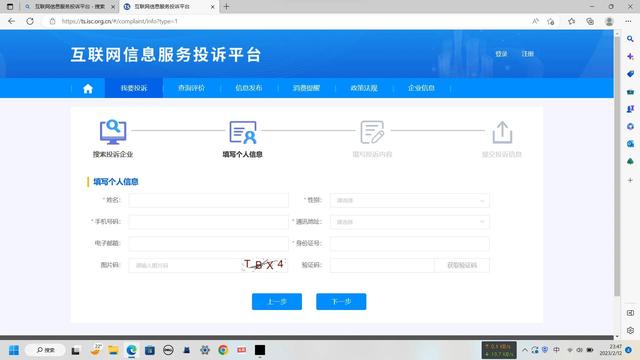Open the 信息发布 navigation item
The image size is (640, 360).
pos(249,88)
